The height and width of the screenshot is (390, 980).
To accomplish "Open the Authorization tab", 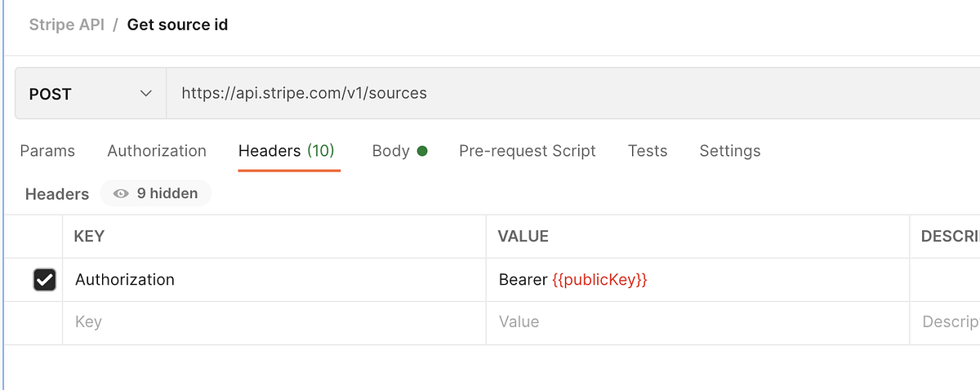I will pyautogui.click(x=157, y=151).
